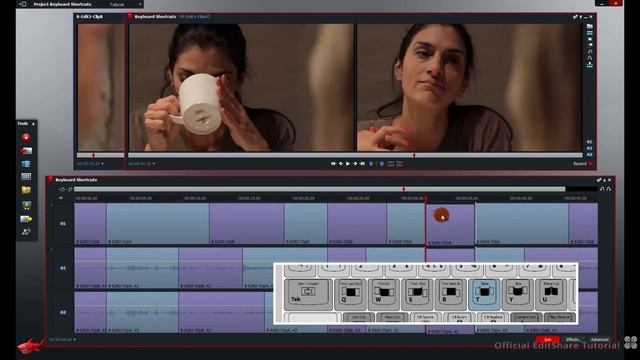Click the timeline zoom out icon
This screenshot has width=640, height=360.
pyautogui.click(x=62, y=189)
